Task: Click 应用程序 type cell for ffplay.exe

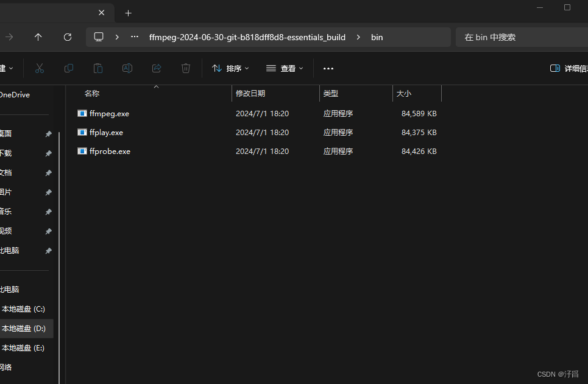Action: click(x=338, y=132)
